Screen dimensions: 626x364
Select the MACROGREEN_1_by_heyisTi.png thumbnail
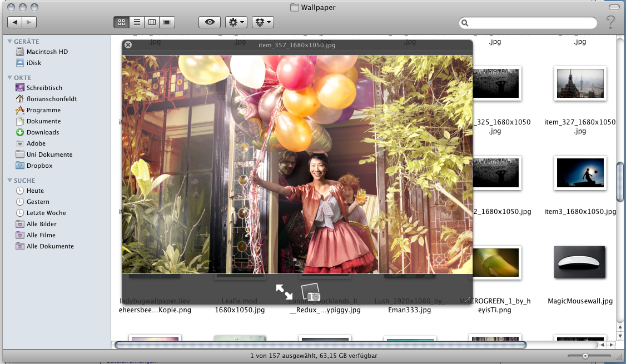[497, 262]
